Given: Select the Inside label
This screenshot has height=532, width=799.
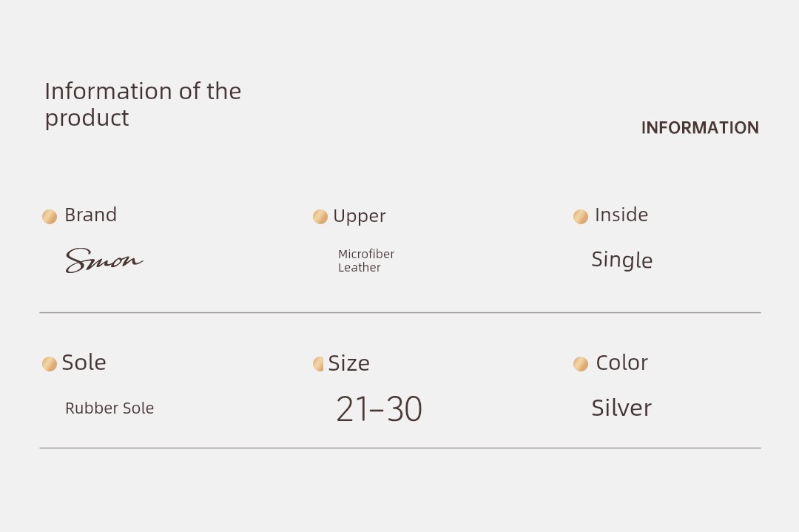Looking at the screenshot, I should 621,215.
